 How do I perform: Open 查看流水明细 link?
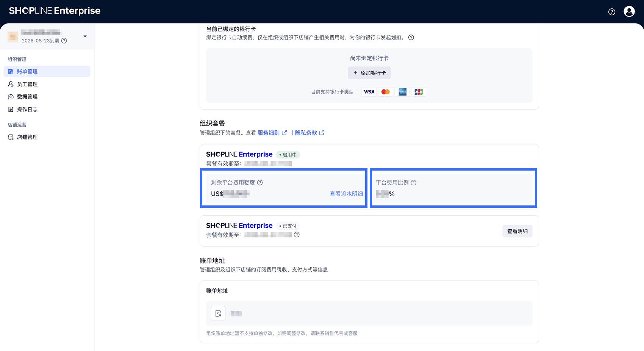pyautogui.click(x=346, y=194)
